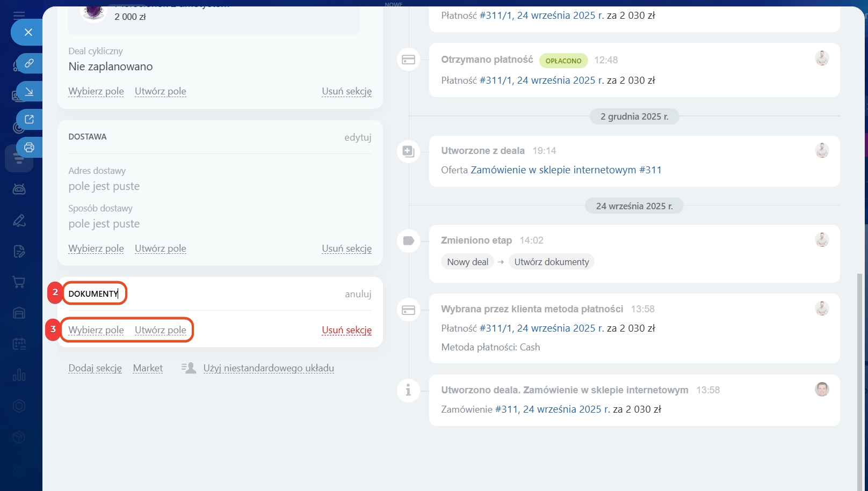
Task: Click the Adres dostawy empty field value
Action: [x=104, y=186]
